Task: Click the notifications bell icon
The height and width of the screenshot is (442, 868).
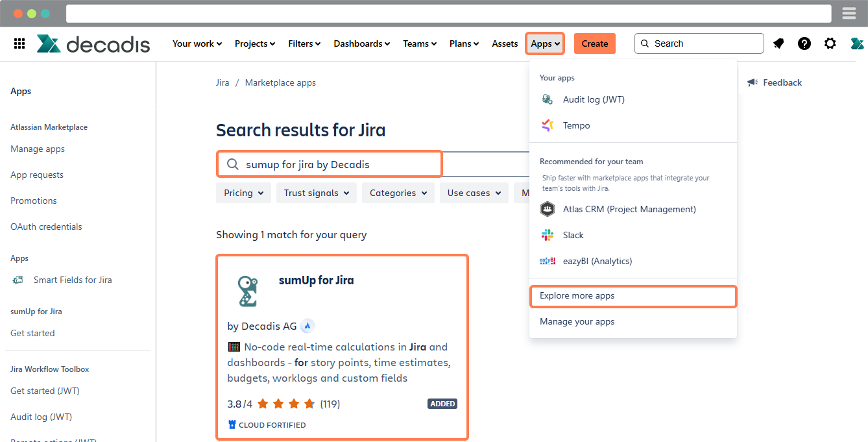Action: [778, 43]
